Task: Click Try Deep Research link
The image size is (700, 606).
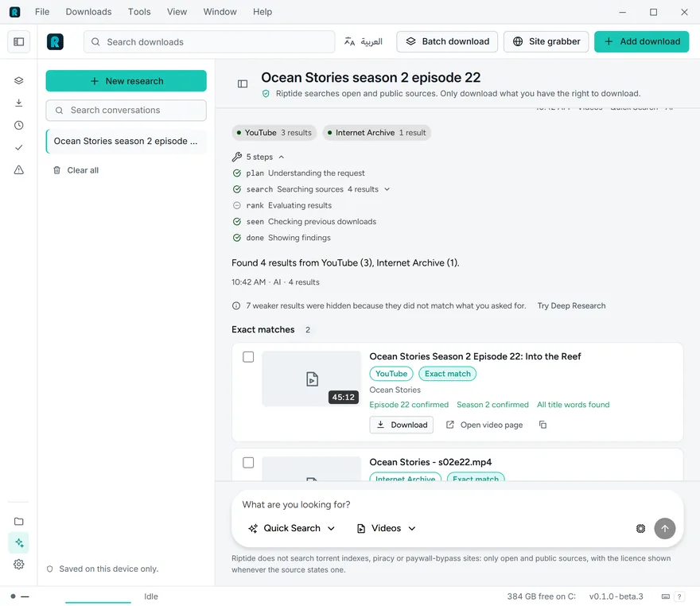Action: pyautogui.click(x=571, y=305)
